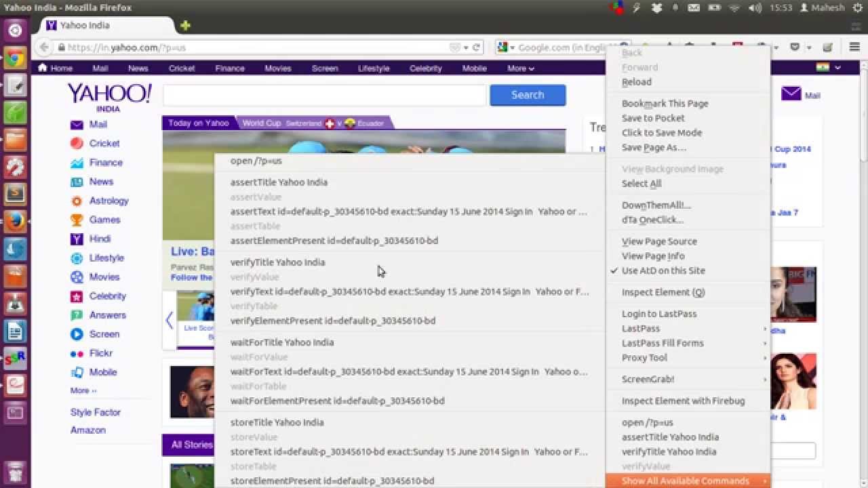Open the URL bar history dropdown arrow

(467, 47)
